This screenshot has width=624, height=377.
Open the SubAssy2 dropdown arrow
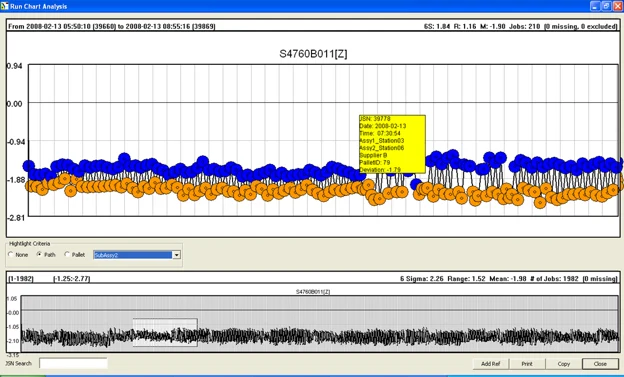(x=177, y=255)
